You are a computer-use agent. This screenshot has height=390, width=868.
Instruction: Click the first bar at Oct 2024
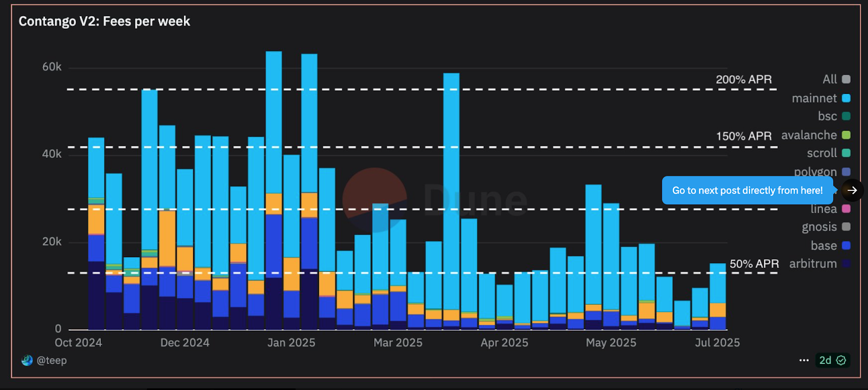96,233
